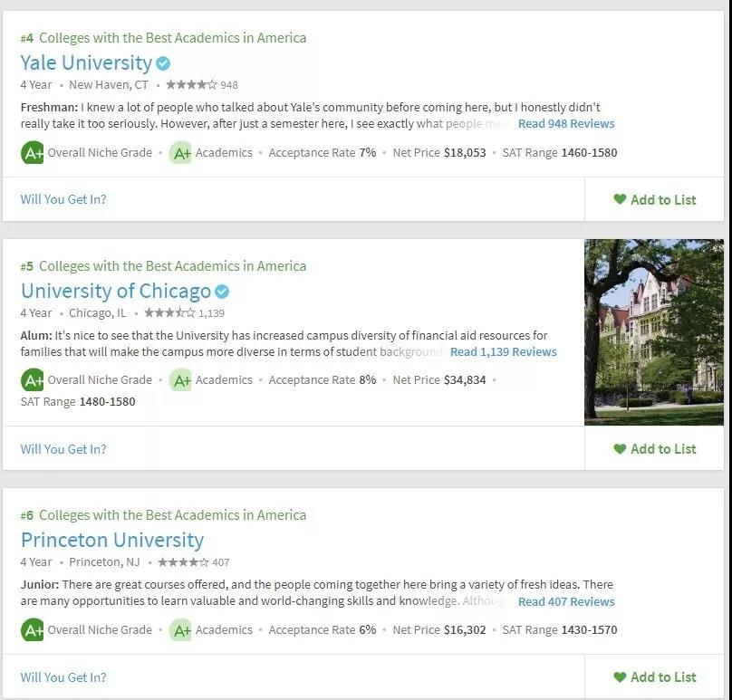
Task: Click University of Chicago verified badge
Action: coord(222,292)
